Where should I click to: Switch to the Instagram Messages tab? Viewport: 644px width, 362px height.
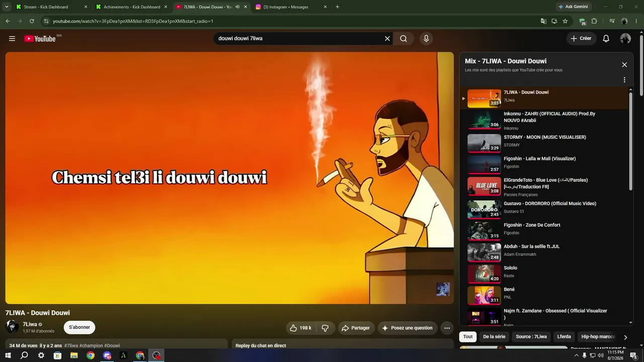pyautogui.click(x=291, y=7)
